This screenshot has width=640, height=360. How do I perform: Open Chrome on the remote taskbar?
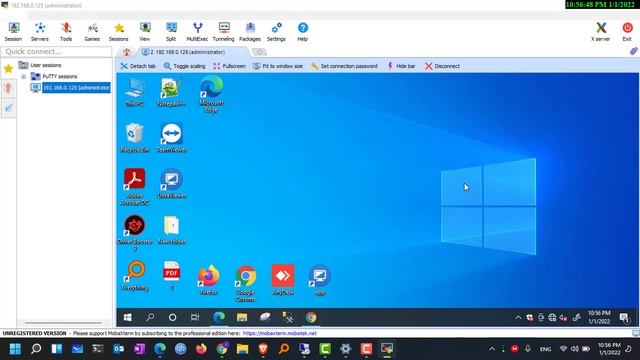tap(311, 317)
